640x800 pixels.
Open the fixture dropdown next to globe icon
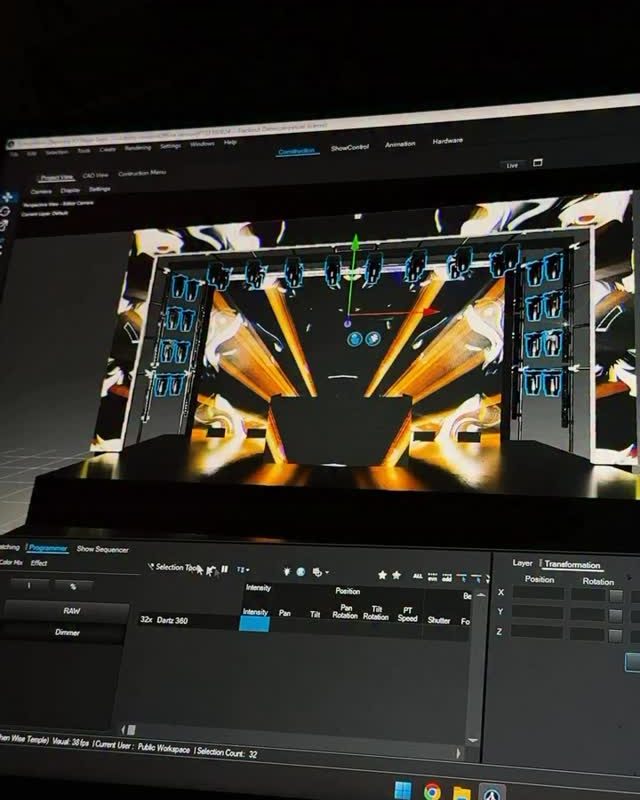[320, 572]
